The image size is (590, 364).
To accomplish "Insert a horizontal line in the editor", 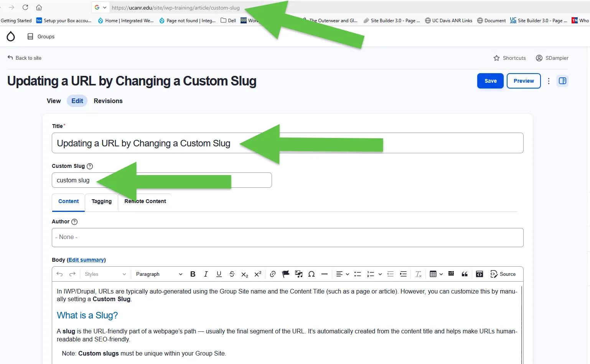I will point(325,274).
